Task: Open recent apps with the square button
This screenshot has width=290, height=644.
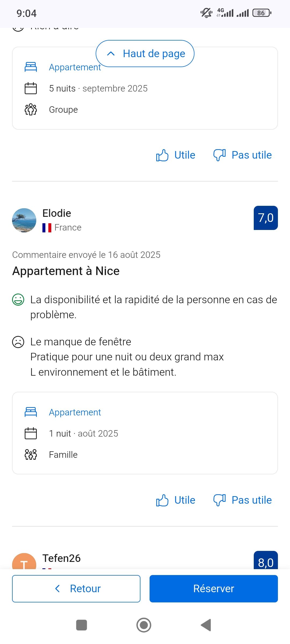Action: (x=82, y=625)
